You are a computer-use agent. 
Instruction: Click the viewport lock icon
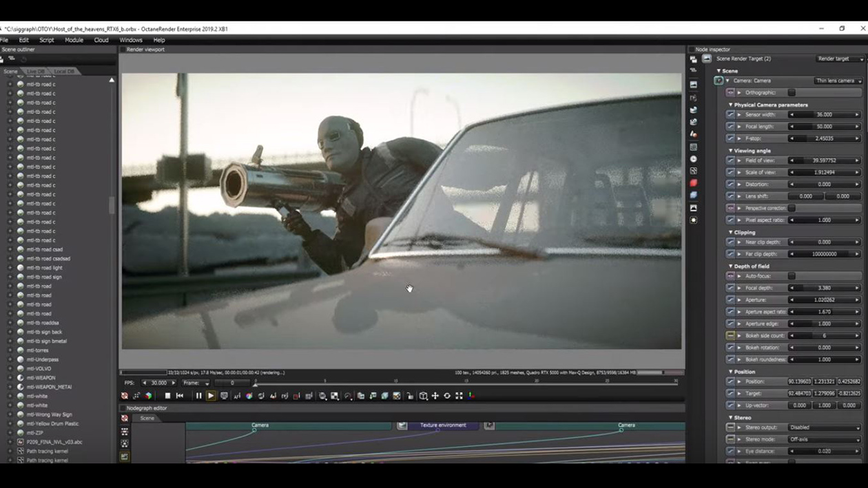click(x=410, y=396)
